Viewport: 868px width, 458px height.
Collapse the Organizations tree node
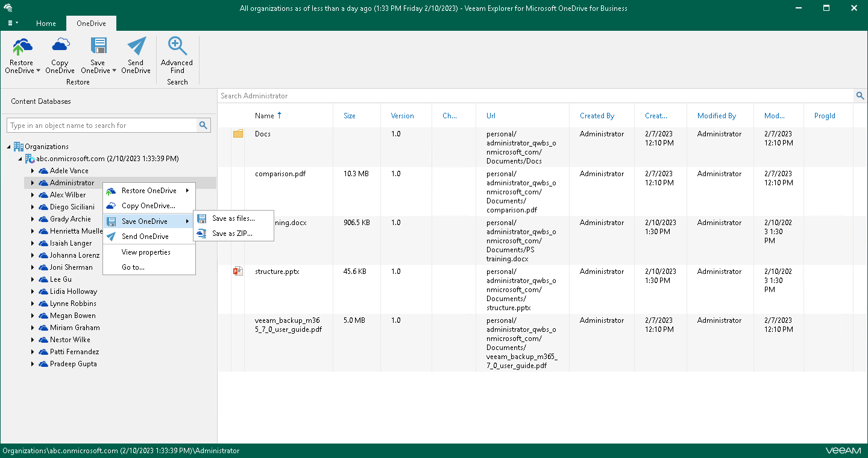[x=9, y=147]
